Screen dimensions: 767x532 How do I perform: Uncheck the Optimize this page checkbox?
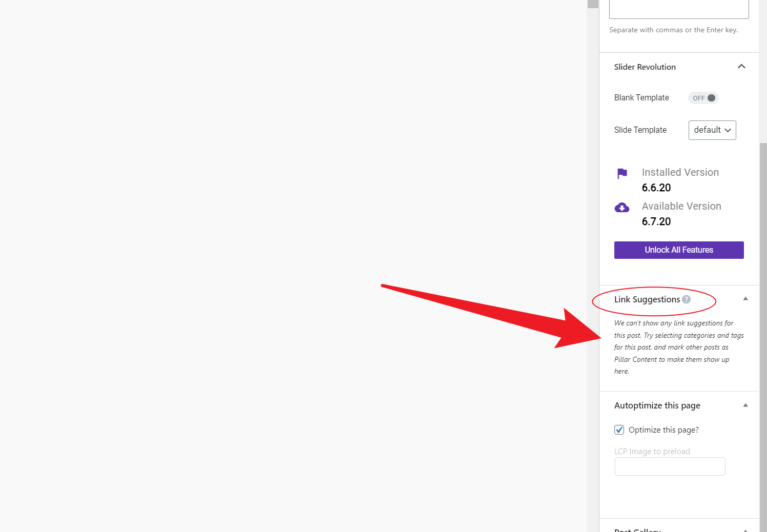(x=619, y=429)
